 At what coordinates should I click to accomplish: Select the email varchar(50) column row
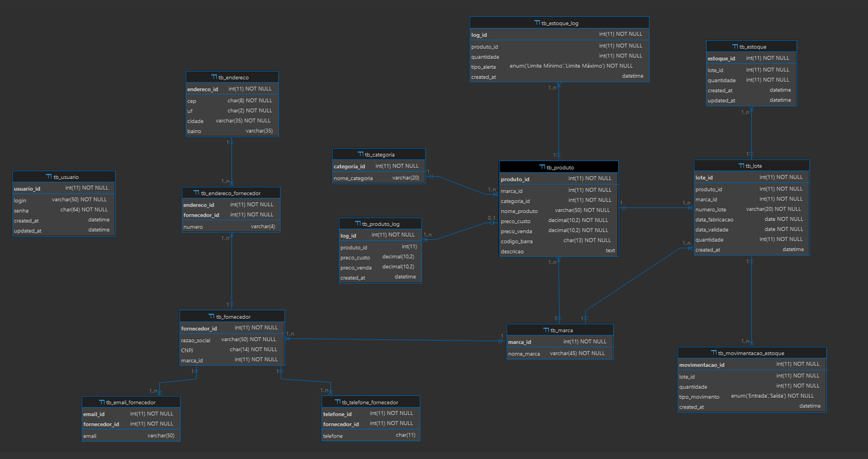(x=131, y=436)
